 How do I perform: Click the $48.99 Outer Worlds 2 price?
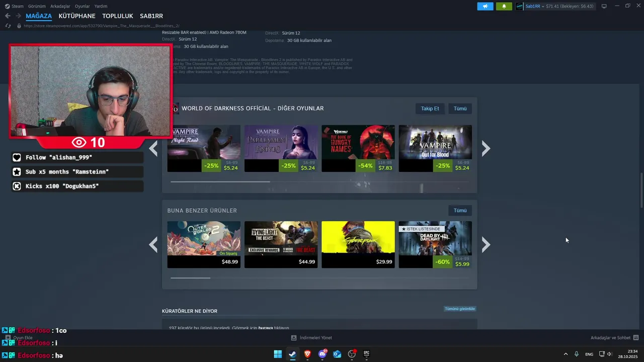(x=230, y=262)
